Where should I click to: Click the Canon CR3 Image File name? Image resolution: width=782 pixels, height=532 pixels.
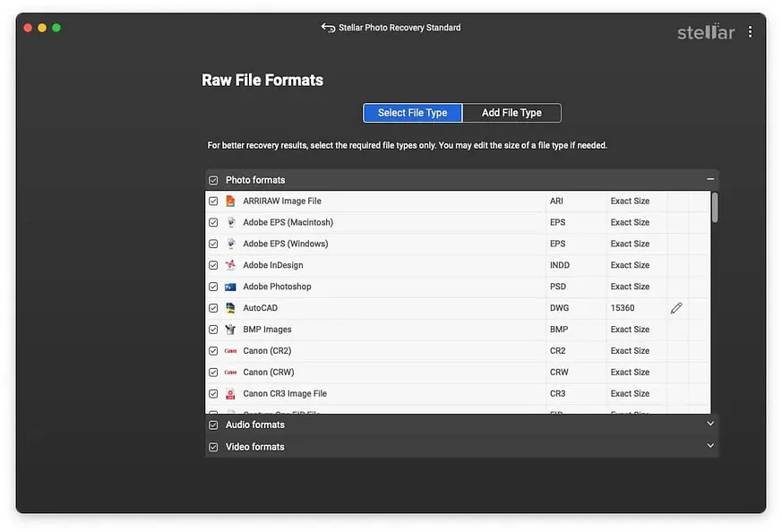pyautogui.click(x=285, y=394)
